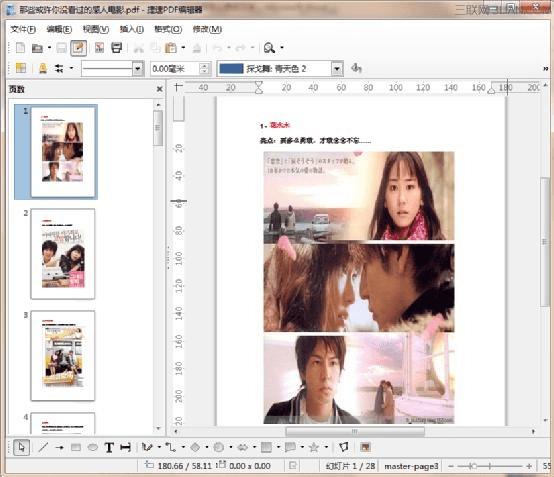Open the Stars shapes dropdown arrow
Image resolution: width=554 pixels, height=477 pixels.
coord(326,447)
